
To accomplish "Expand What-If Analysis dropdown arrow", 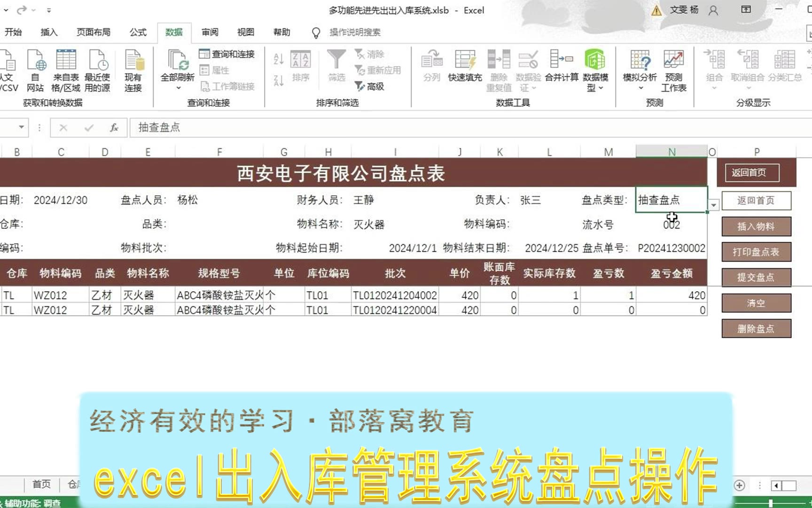I will coord(640,88).
